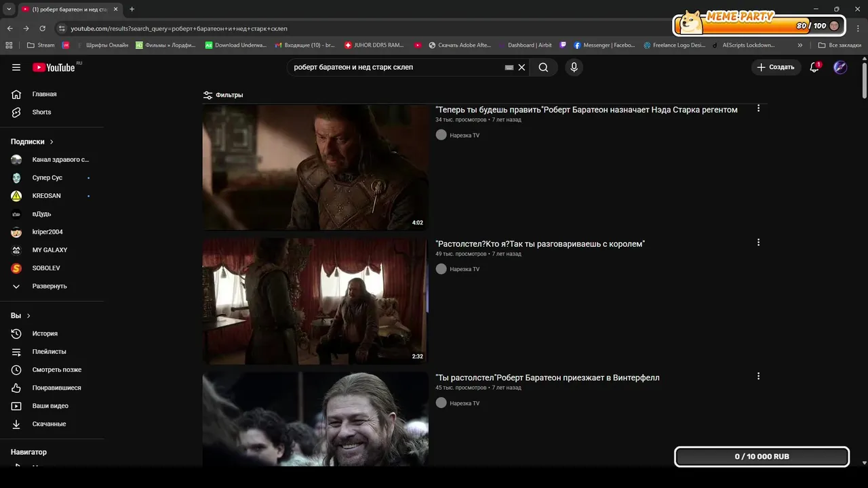Play the "Теперь ты будешь править" video thumbnail
Viewport: 868px width, 488px height.
tap(315, 167)
